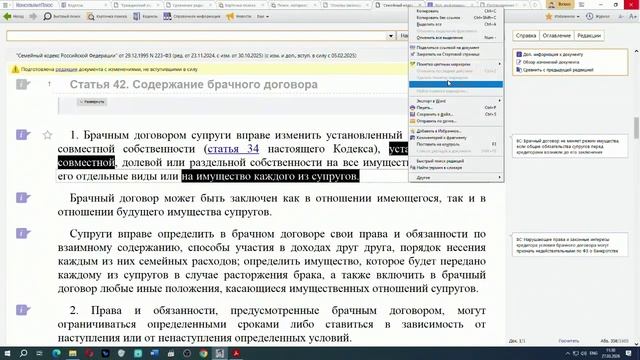
Task: Open Windows Start button in taskbar
Action: pos(7,353)
